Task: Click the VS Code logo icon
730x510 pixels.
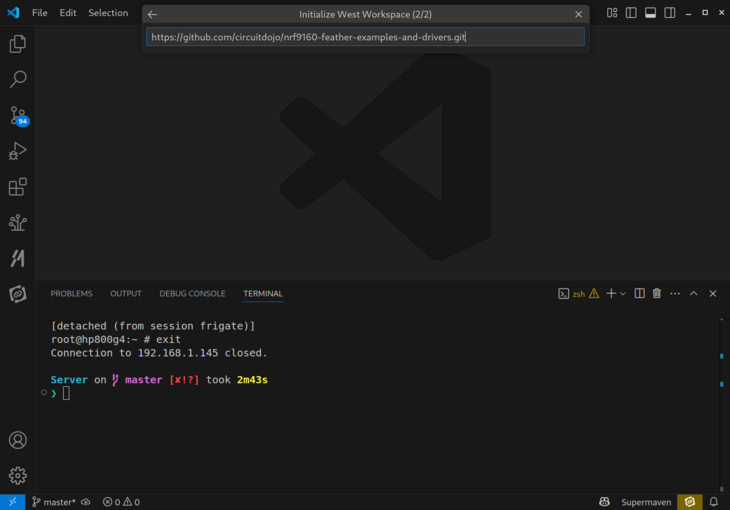Action: tap(13, 13)
